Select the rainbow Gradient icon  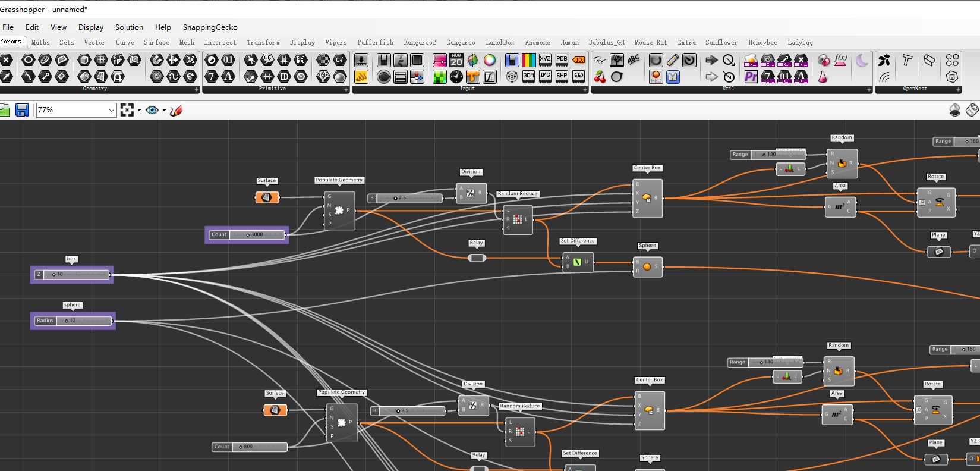[x=528, y=59]
